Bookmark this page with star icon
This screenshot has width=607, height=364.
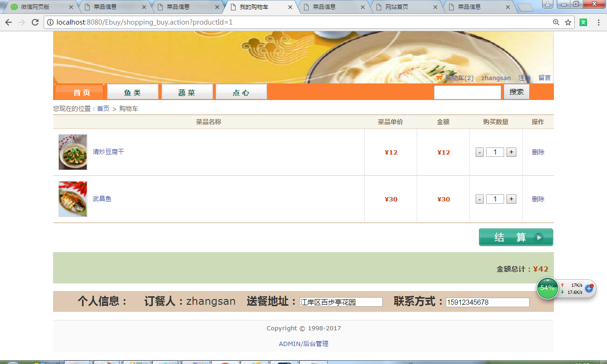pyautogui.click(x=568, y=22)
